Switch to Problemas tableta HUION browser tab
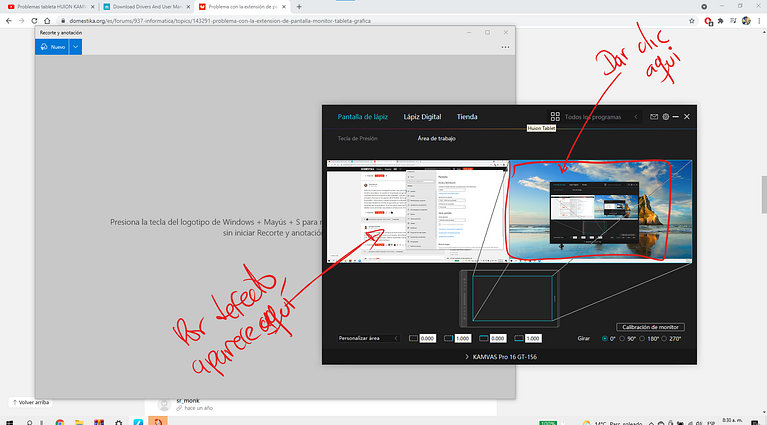This screenshot has height=425, width=767. [49, 7]
